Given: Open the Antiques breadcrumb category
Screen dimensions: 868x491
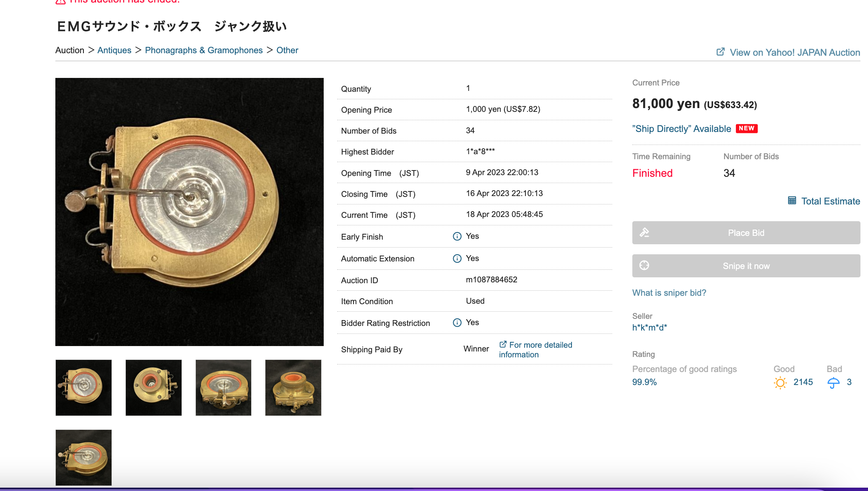Looking at the screenshot, I should tap(114, 50).
